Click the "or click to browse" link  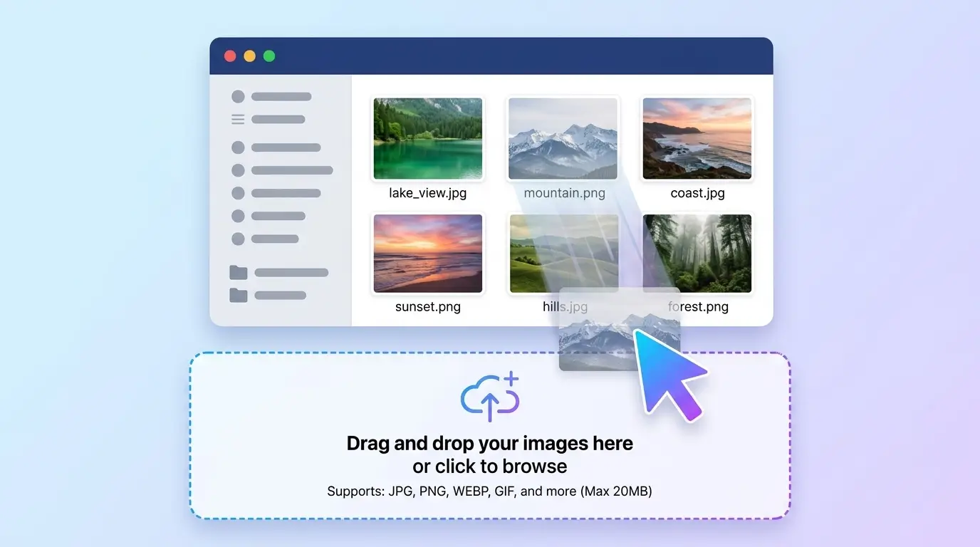(490, 467)
